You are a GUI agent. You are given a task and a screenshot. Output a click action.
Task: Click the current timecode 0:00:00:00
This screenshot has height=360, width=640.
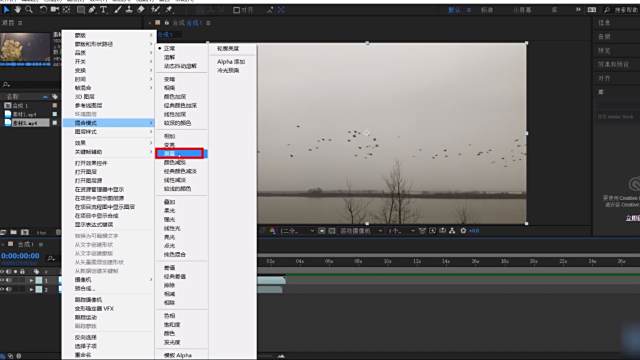20,256
